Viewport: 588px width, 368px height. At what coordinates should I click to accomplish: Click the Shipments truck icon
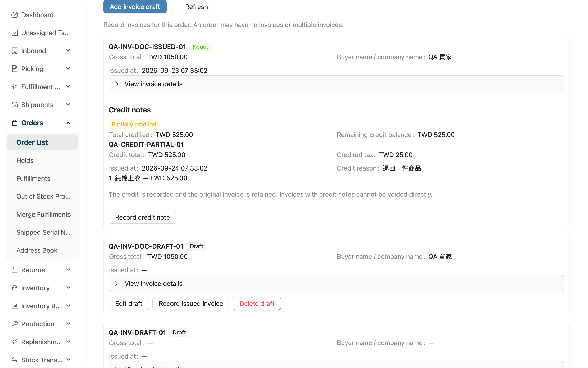click(14, 105)
